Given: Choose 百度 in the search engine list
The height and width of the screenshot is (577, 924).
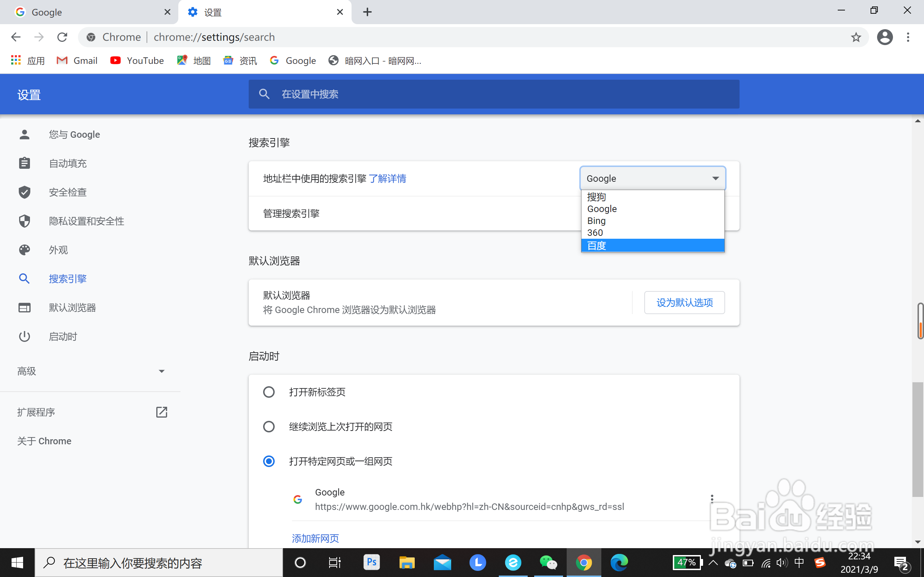Looking at the screenshot, I should pos(653,245).
